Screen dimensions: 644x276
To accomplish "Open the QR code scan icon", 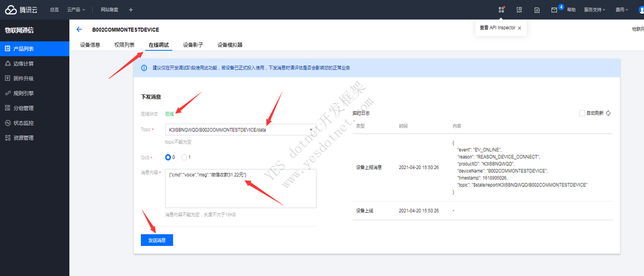I will coord(519,10).
